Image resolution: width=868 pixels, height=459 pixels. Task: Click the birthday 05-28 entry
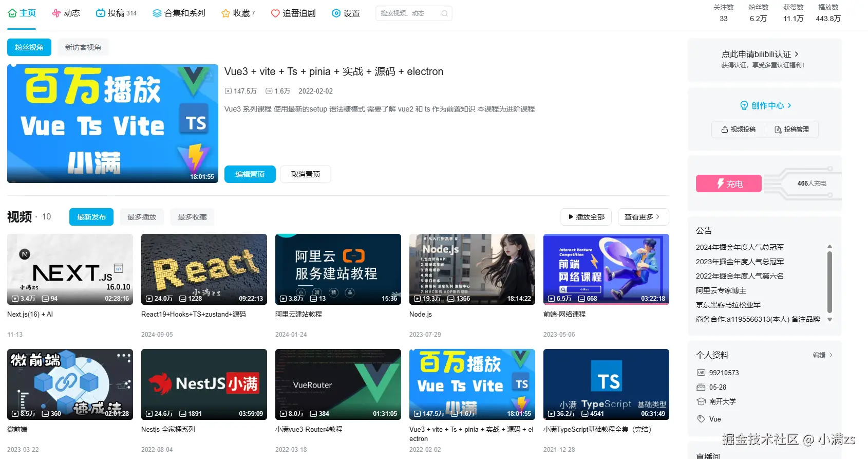coord(711,387)
